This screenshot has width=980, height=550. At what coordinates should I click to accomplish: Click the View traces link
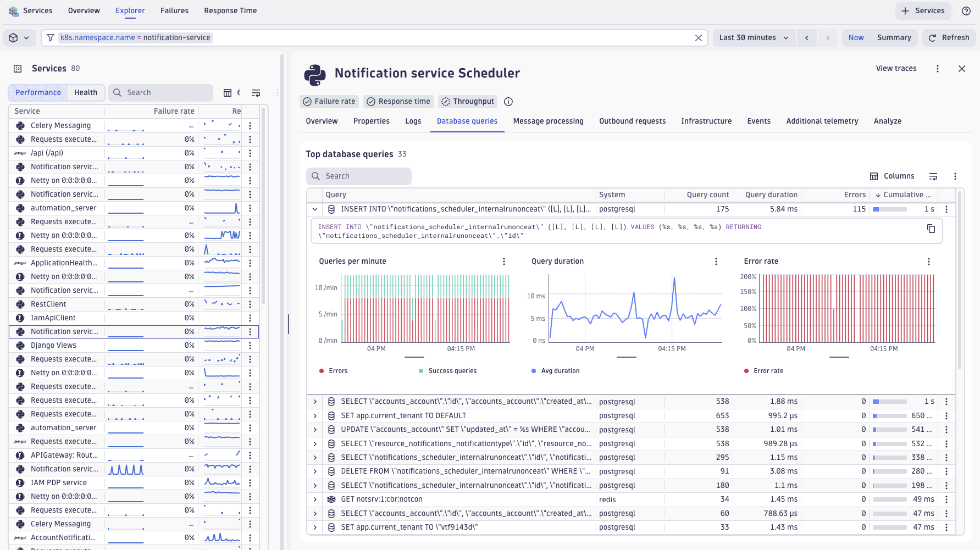click(896, 68)
